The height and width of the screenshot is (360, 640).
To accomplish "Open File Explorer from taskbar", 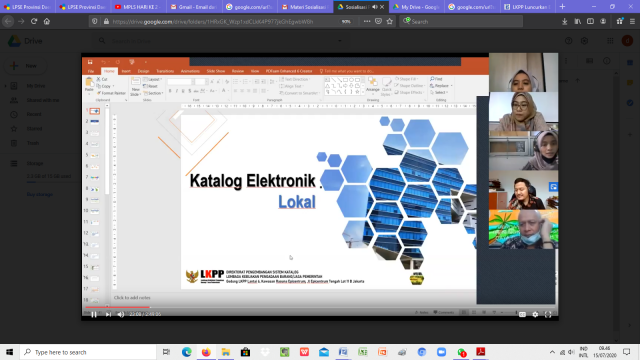I will (x=226, y=352).
